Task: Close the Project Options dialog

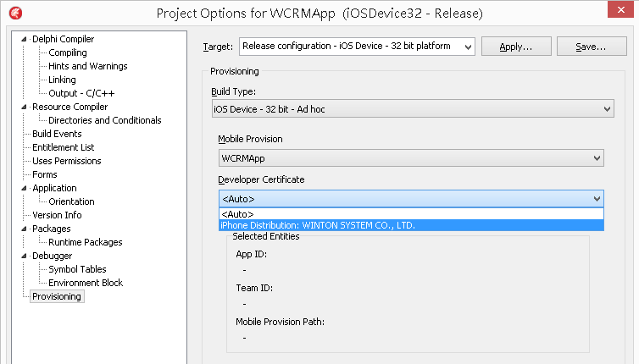Action: click(620, 9)
